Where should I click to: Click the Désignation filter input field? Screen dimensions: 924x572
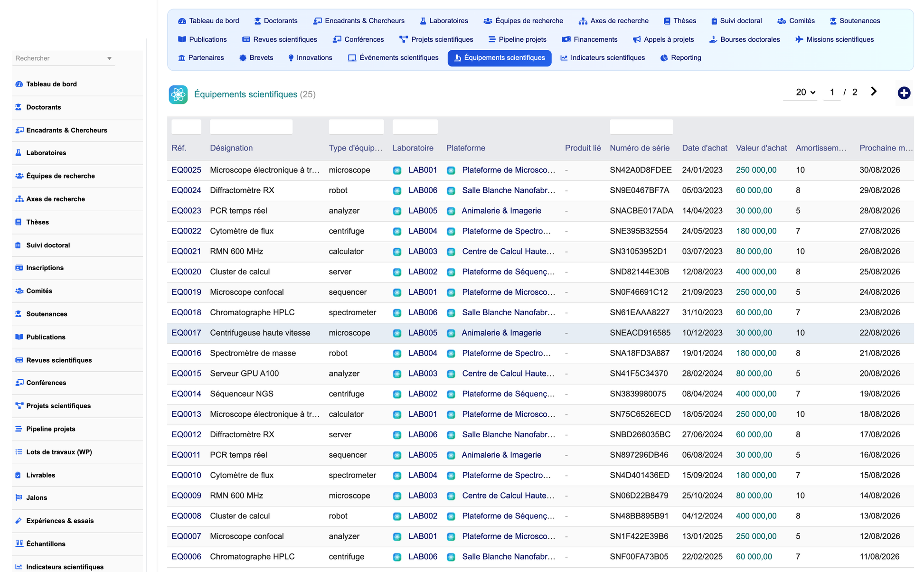tap(251, 127)
